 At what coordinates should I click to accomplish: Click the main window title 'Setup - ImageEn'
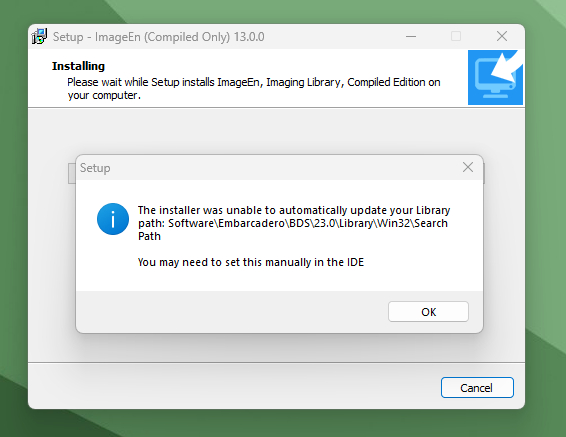tap(158, 37)
